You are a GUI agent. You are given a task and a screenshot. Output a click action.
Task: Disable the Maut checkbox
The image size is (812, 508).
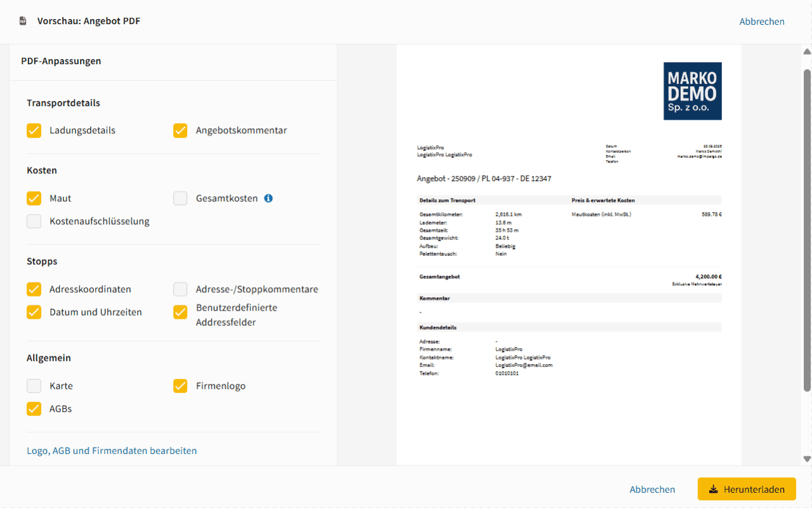pos(34,198)
